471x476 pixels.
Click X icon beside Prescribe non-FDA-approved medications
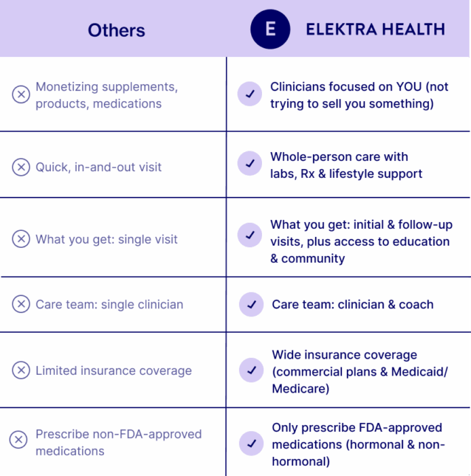pos(18,441)
